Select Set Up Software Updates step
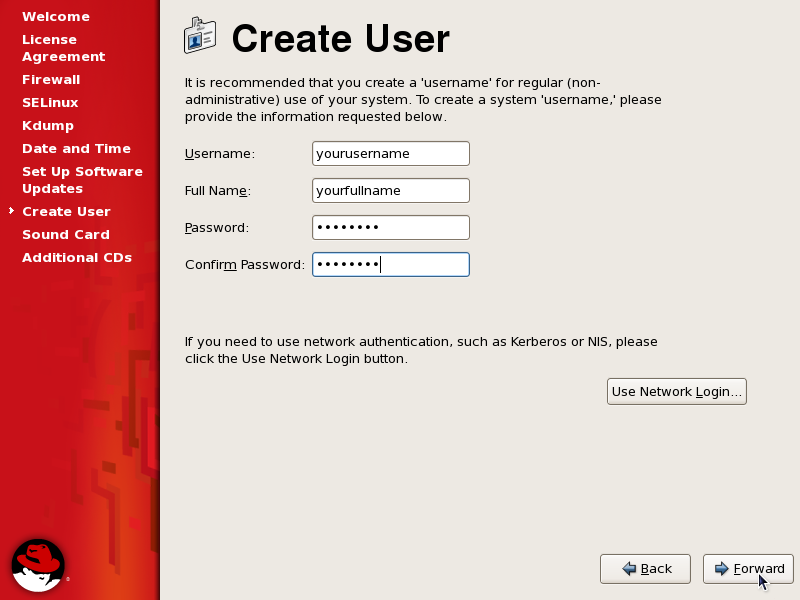Screen dimensions: 800x600 83,180
